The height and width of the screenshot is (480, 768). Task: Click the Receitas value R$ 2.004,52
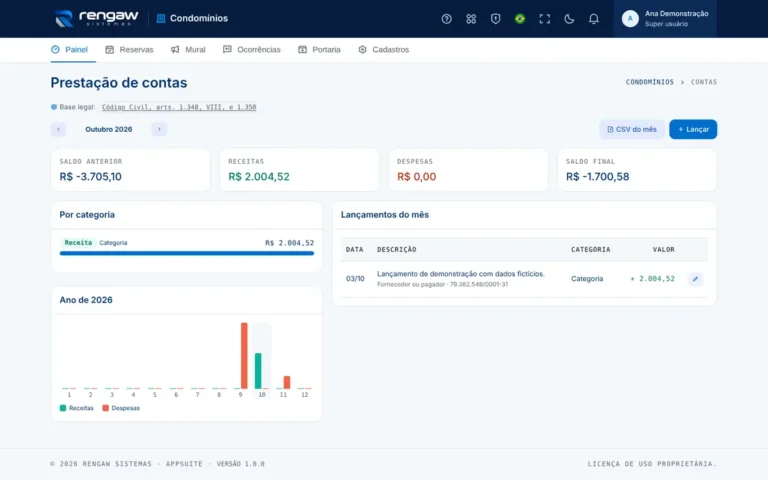click(259, 177)
